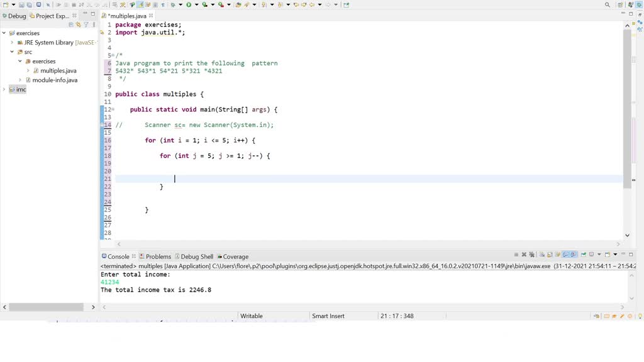Click the Save toolbar icon

21,5
